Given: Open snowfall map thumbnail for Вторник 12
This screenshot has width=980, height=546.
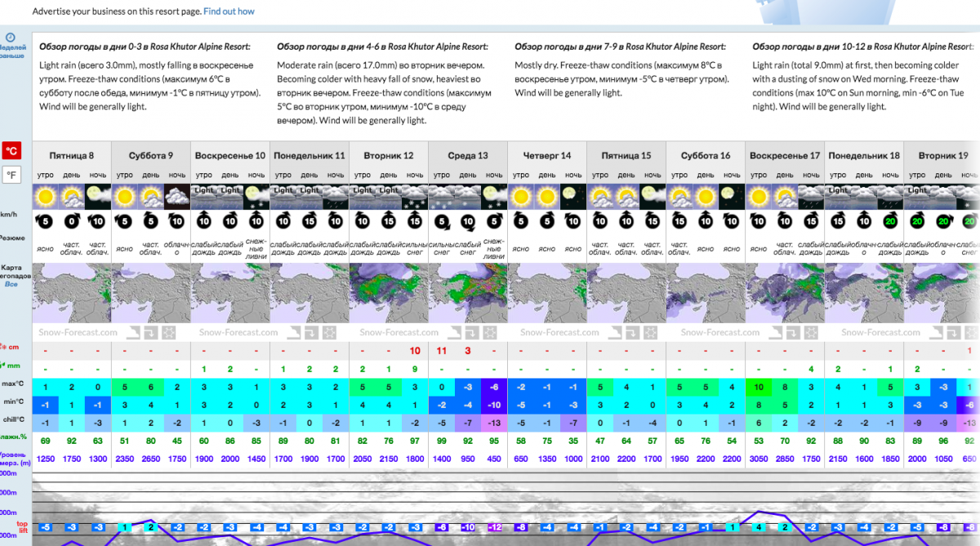Looking at the screenshot, I should tap(388, 292).
